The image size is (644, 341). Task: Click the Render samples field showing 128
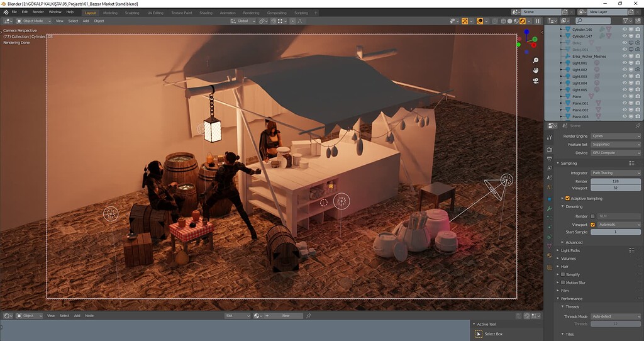616,181
